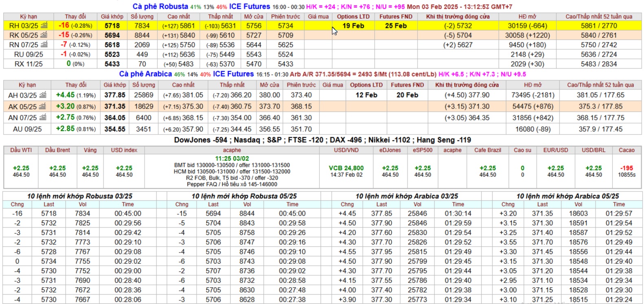Viewport: 644px width, 304px height.
Task: Click the 'Dầu WTI' column header
Action: pos(21,150)
